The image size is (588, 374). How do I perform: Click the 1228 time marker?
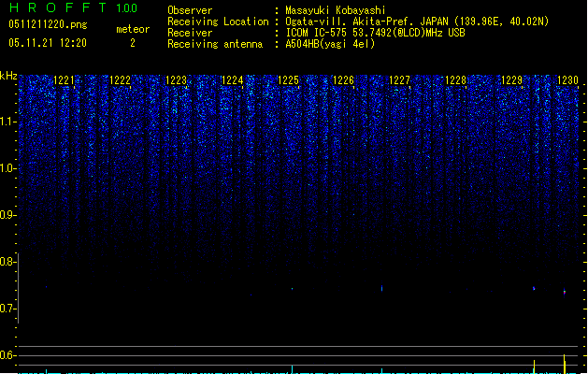455,80
